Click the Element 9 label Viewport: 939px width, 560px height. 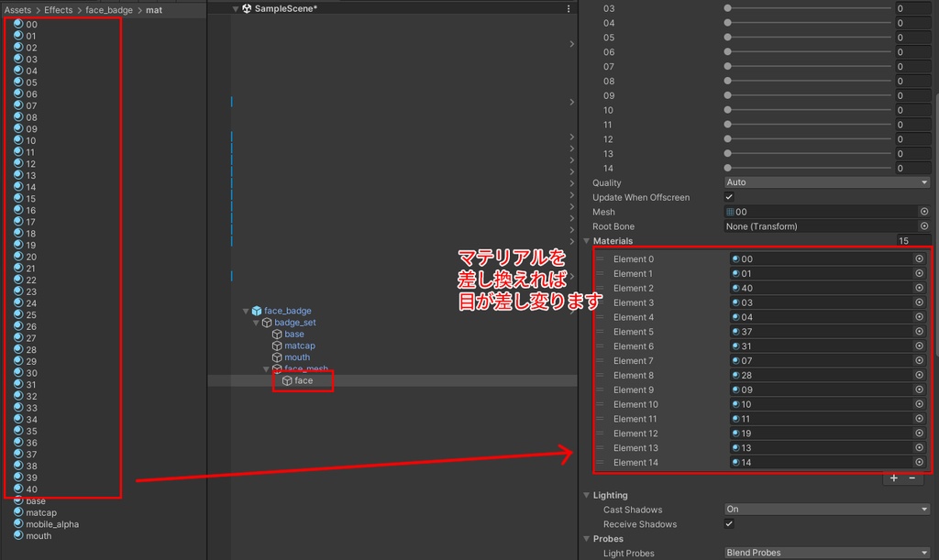click(x=633, y=390)
